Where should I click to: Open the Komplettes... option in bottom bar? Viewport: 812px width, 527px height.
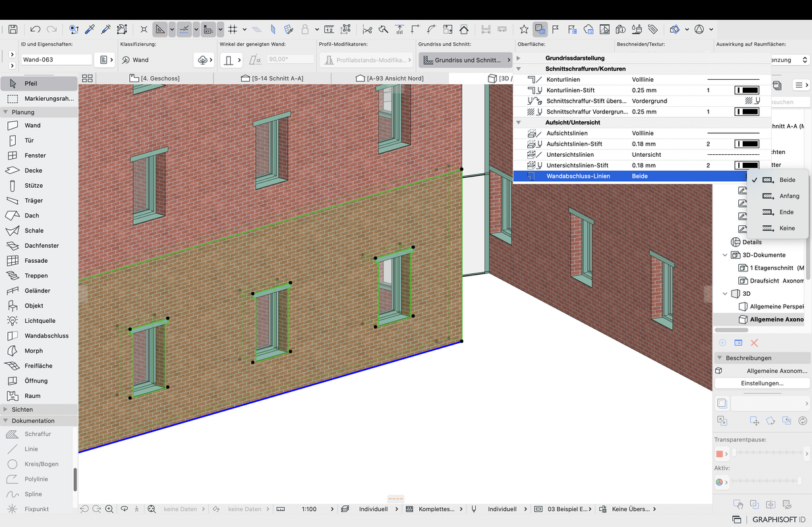pyautogui.click(x=434, y=509)
